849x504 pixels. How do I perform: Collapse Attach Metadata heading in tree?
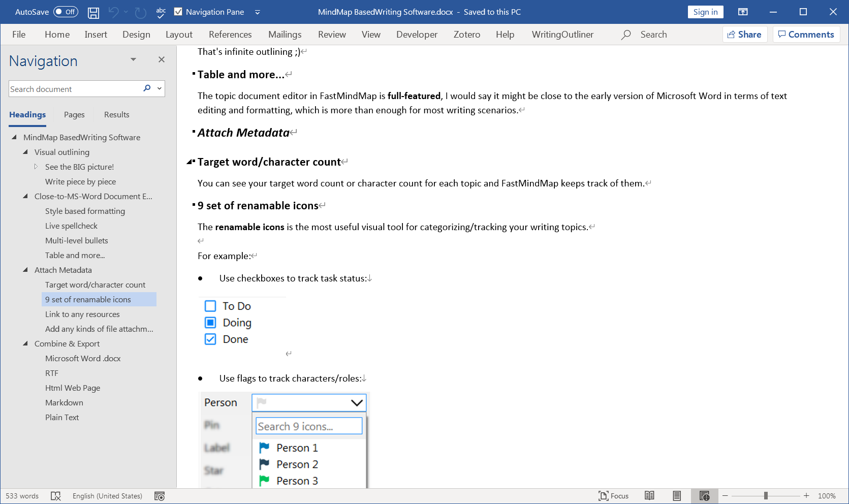click(25, 270)
